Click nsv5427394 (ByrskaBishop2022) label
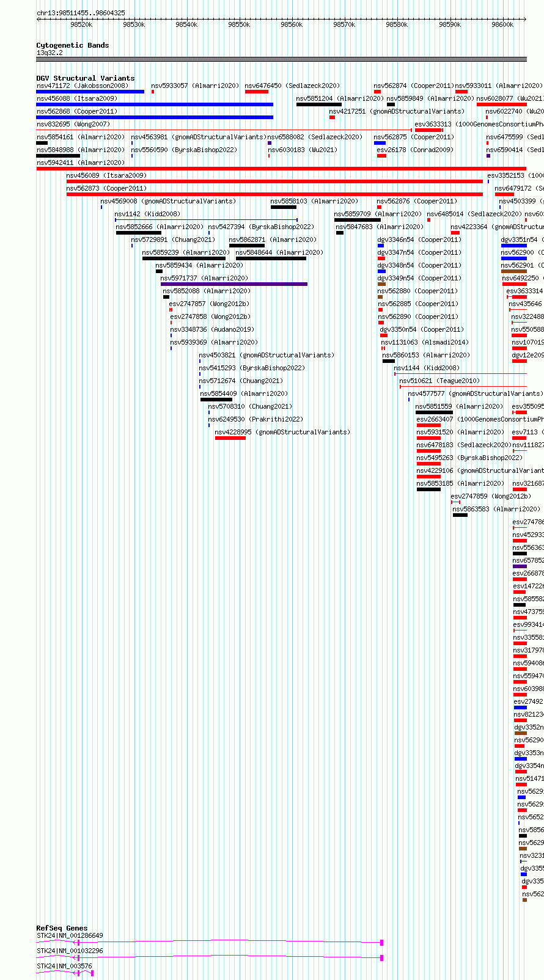Screen dimensions: 544x980 click(261, 227)
